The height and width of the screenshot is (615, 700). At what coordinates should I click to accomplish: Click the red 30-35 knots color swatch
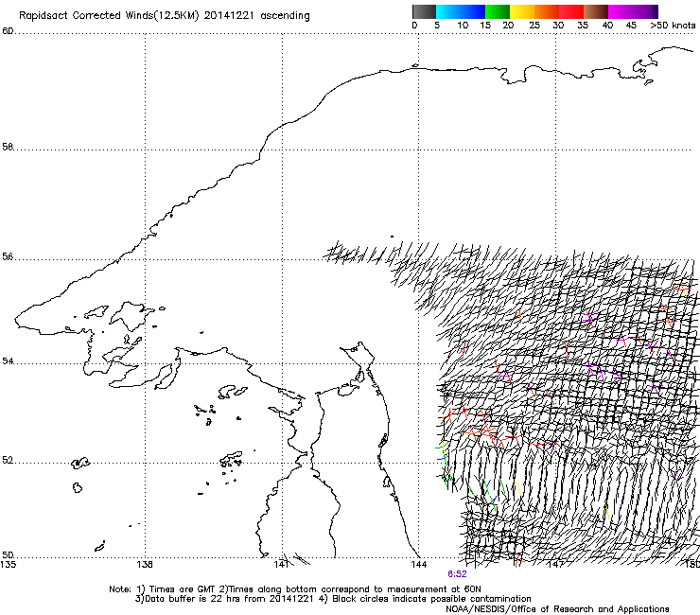[571, 11]
